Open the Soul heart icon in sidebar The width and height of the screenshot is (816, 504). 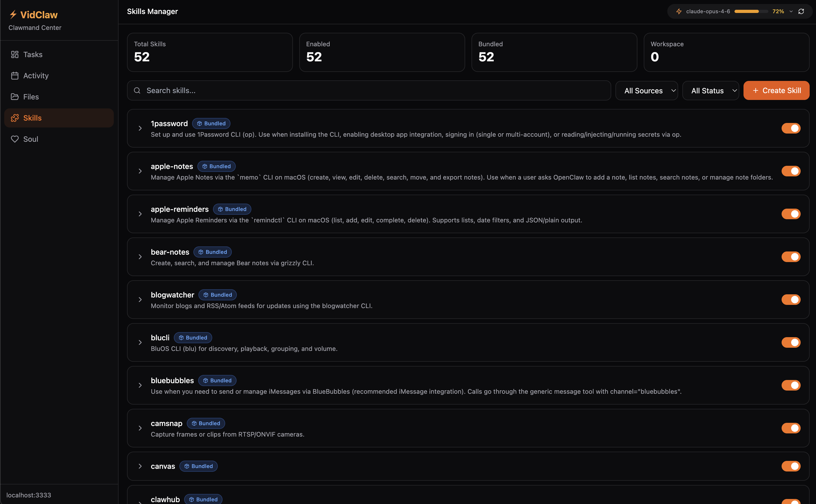(x=15, y=139)
